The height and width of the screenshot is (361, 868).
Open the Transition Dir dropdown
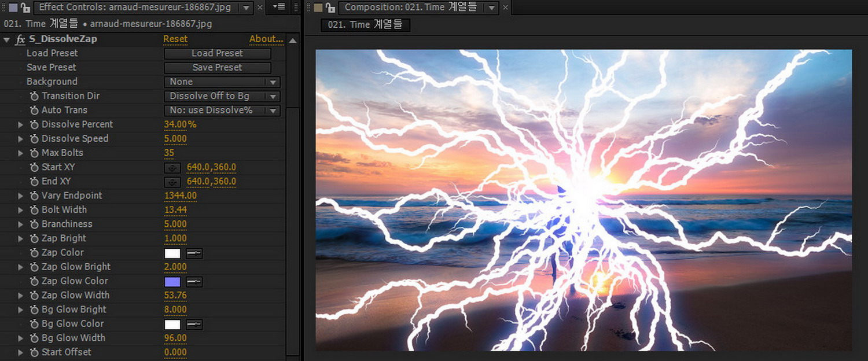222,96
